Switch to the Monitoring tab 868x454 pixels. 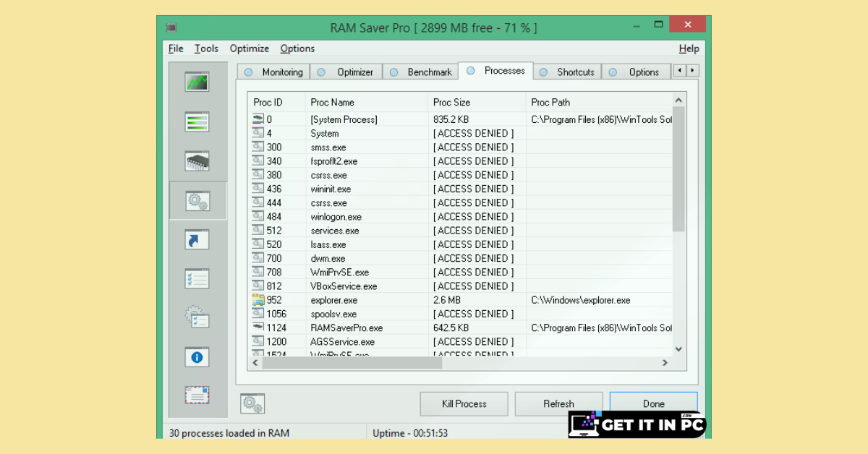[273, 72]
